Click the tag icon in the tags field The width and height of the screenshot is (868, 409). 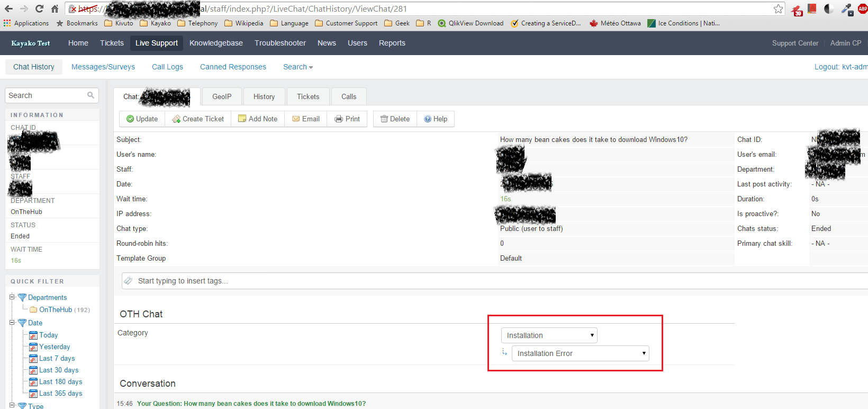tap(129, 281)
